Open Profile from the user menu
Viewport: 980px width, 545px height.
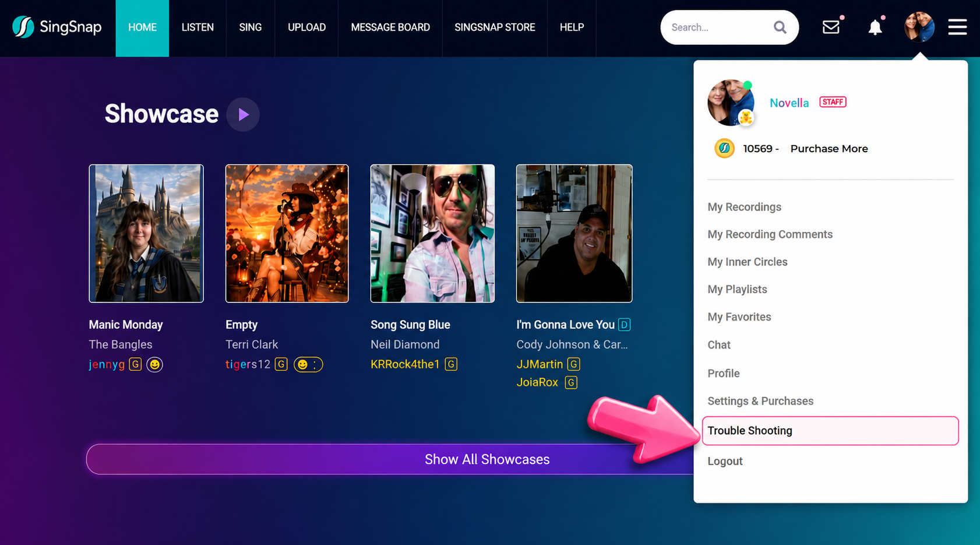(723, 374)
